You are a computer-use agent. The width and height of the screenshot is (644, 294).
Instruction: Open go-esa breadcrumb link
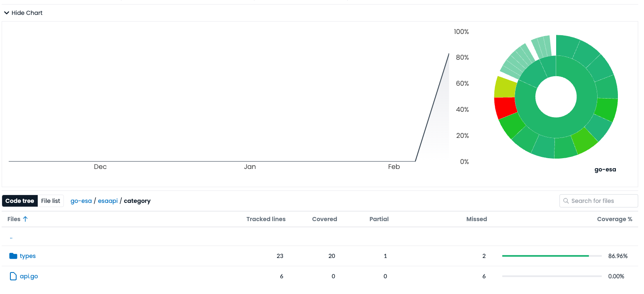pos(81,201)
